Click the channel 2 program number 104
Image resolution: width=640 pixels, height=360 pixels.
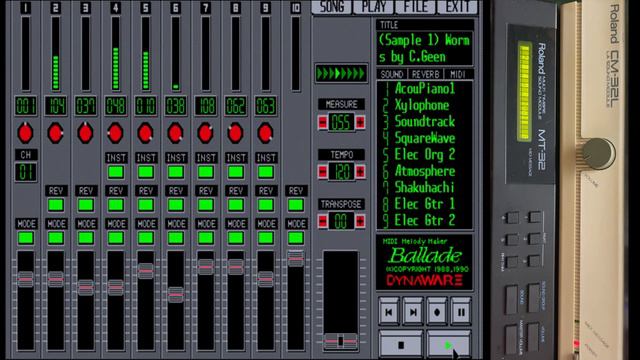tap(56, 106)
